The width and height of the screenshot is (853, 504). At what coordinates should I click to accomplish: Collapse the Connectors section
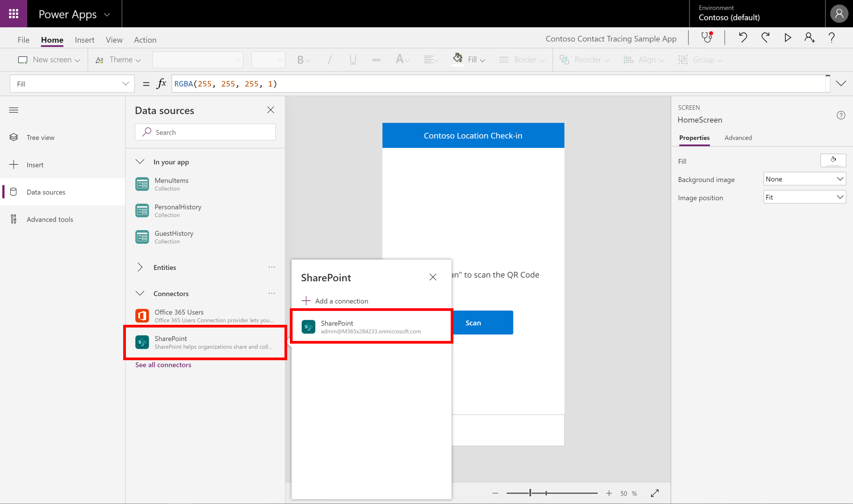coord(140,293)
